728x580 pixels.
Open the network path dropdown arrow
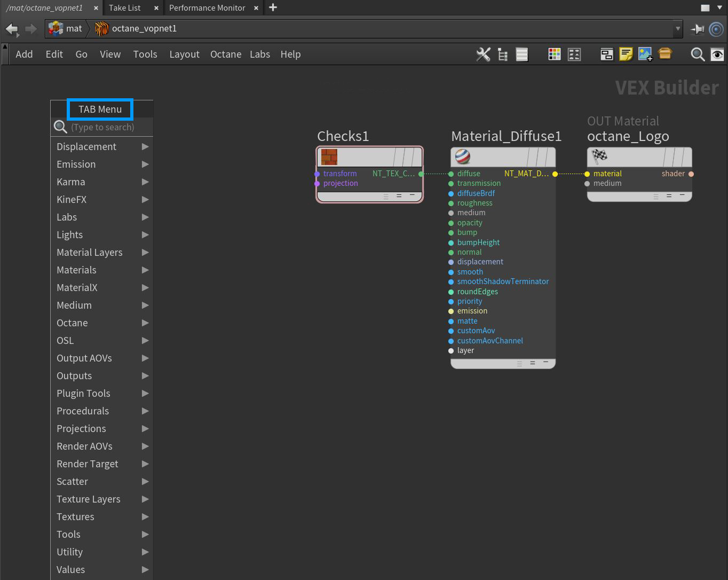coord(678,29)
